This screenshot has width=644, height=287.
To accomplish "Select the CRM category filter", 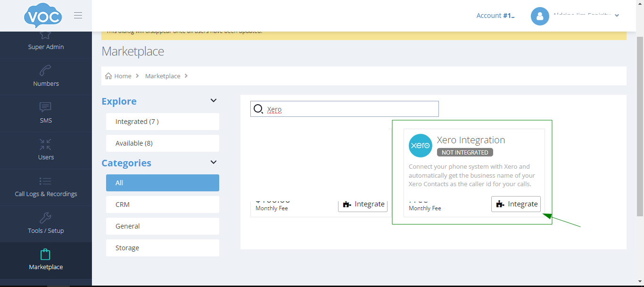I will click(x=163, y=205).
